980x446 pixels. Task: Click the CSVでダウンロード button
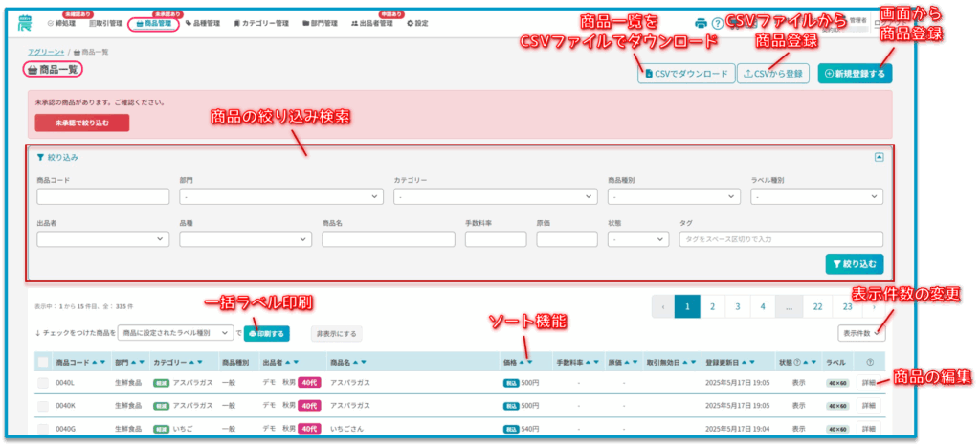(685, 74)
